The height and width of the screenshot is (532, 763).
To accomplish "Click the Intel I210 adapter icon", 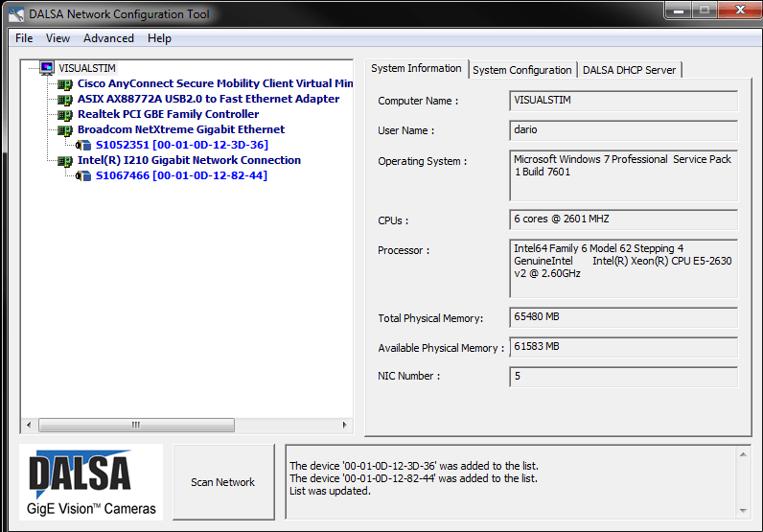I will pos(65,160).
